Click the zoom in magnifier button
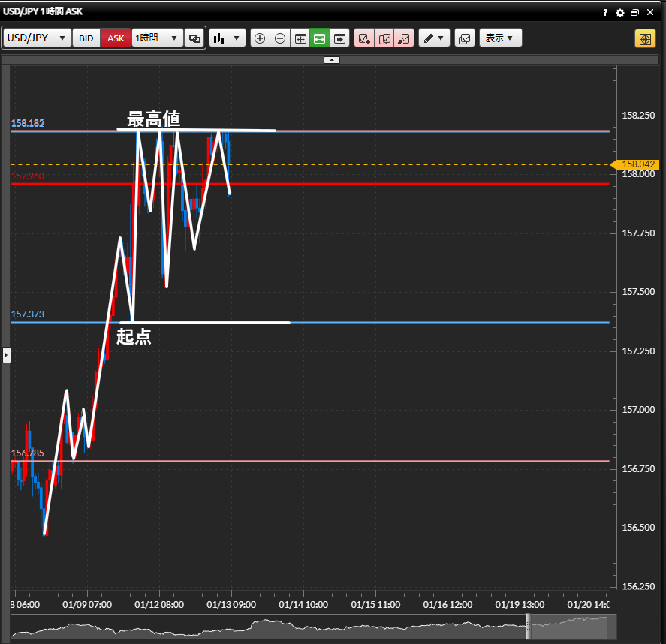This screenshot has width=666, height=644. point(260,38)
